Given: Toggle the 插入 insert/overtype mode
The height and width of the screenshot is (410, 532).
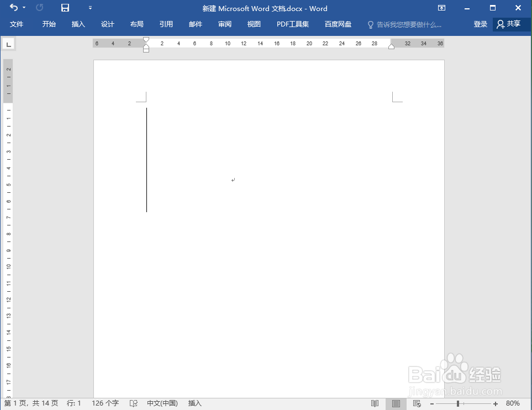Looking at the screenshot, I should 195,403.
